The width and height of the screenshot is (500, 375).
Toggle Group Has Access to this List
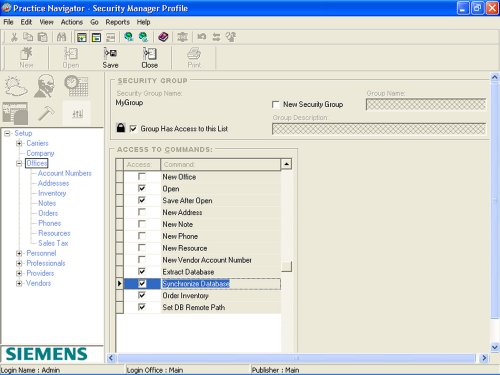click(133, 128)
